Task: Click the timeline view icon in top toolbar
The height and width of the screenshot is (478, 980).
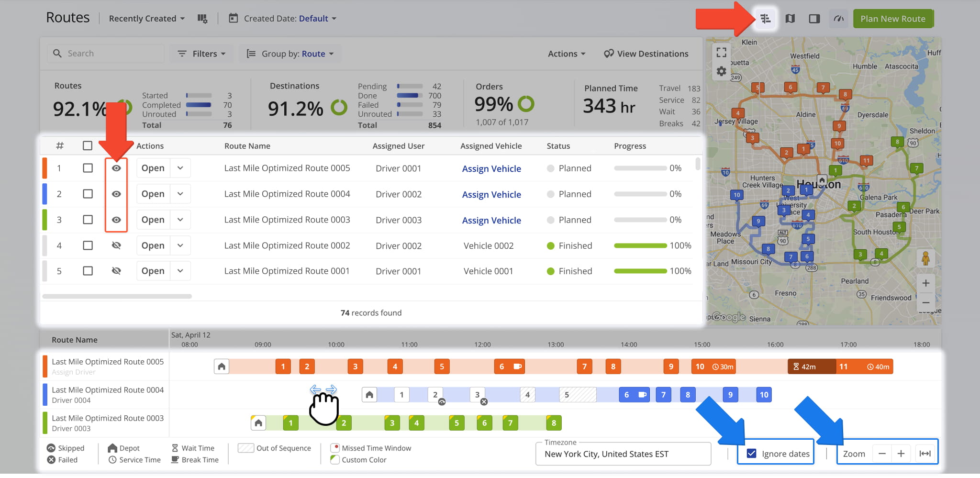Action: click(x=765, y=19)
